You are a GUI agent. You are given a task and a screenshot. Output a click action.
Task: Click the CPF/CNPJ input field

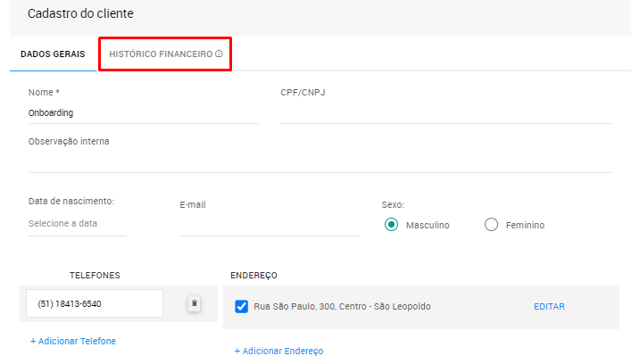pyautogui.click(x=445, y=113)
